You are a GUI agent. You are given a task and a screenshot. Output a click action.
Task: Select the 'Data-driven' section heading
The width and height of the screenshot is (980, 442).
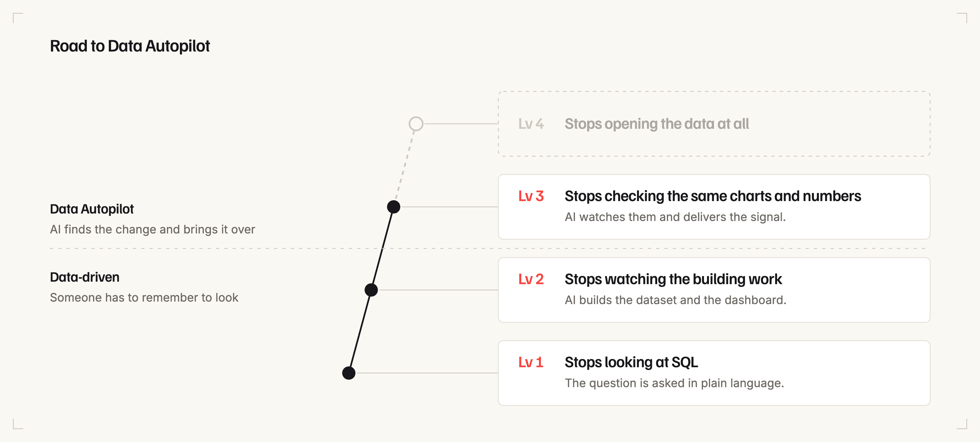click(84, 277)
